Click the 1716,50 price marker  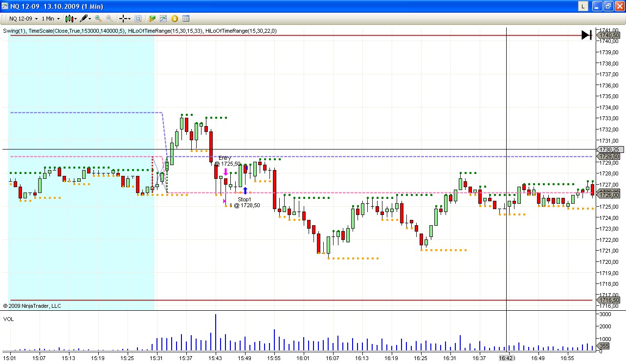pyautogui.click(x=609, y=300)
